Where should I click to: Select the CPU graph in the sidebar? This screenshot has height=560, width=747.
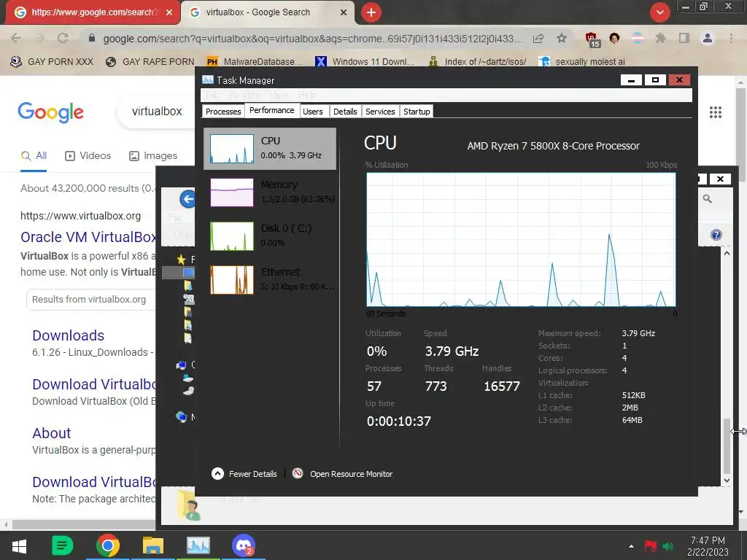point(270,149)
